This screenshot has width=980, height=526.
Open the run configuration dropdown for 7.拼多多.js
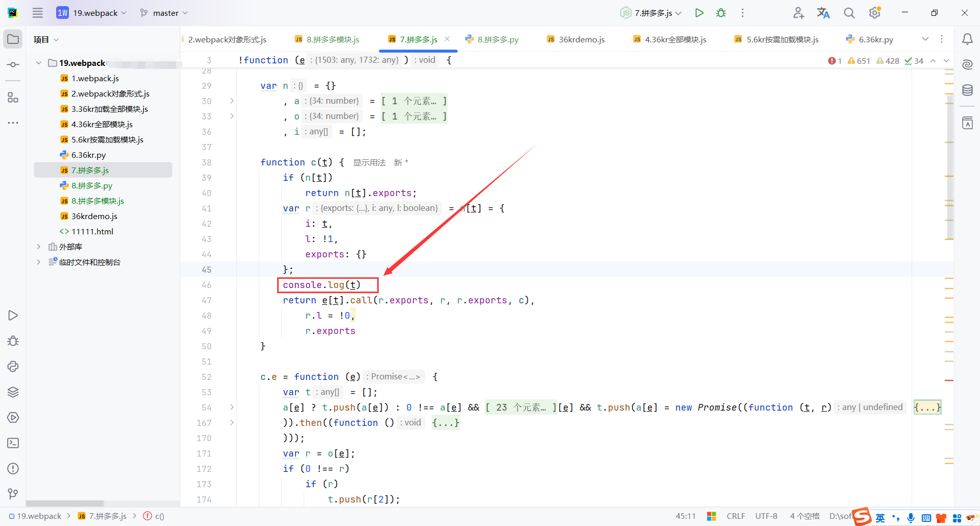(650, 13)
